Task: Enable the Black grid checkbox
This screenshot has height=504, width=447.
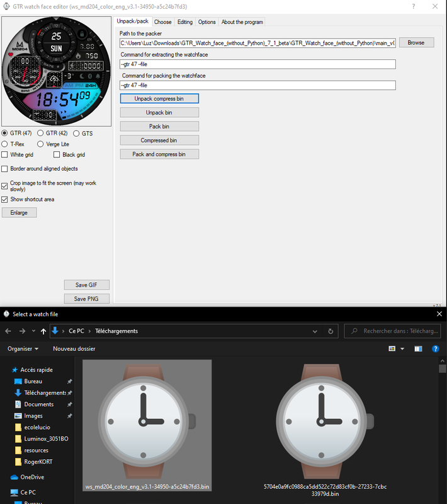Action: pyautogui.click(x=57, y=154)
